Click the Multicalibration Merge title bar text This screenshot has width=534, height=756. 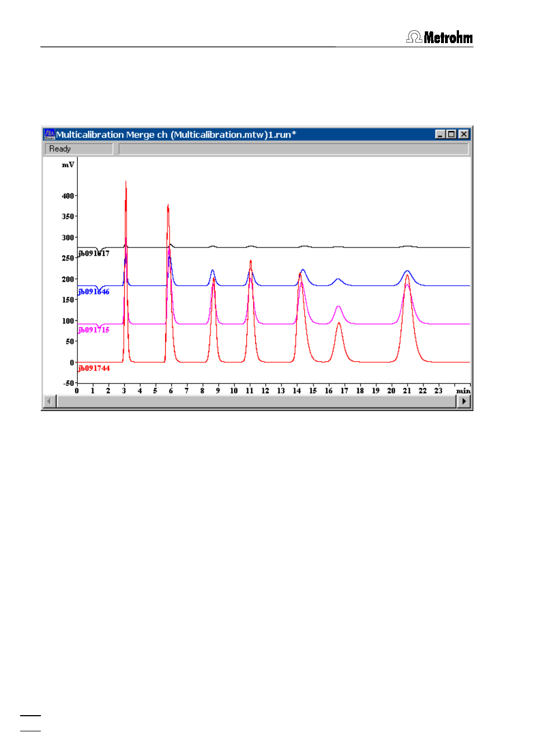click(x=176, y=134)
